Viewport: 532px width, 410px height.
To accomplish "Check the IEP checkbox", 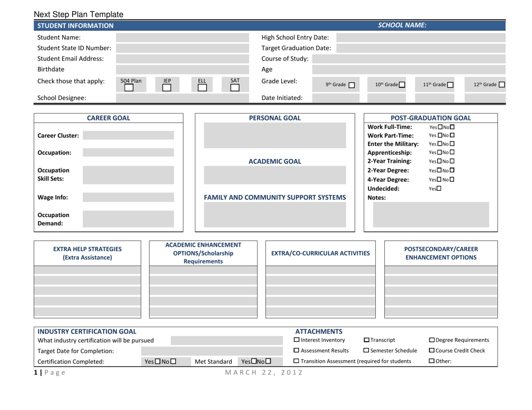I will [166, 88].
